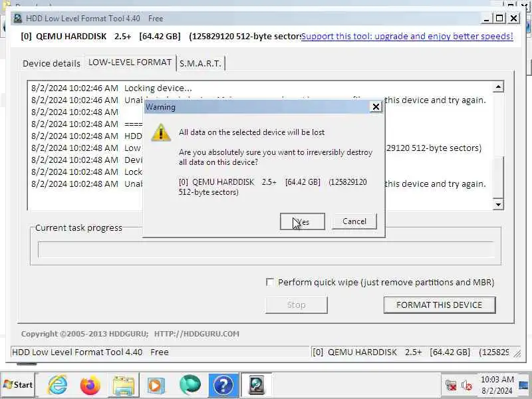Click the 'All data on the selected device will be lost' text
This screenshot has width=532, height=399.
click(252, 132)
